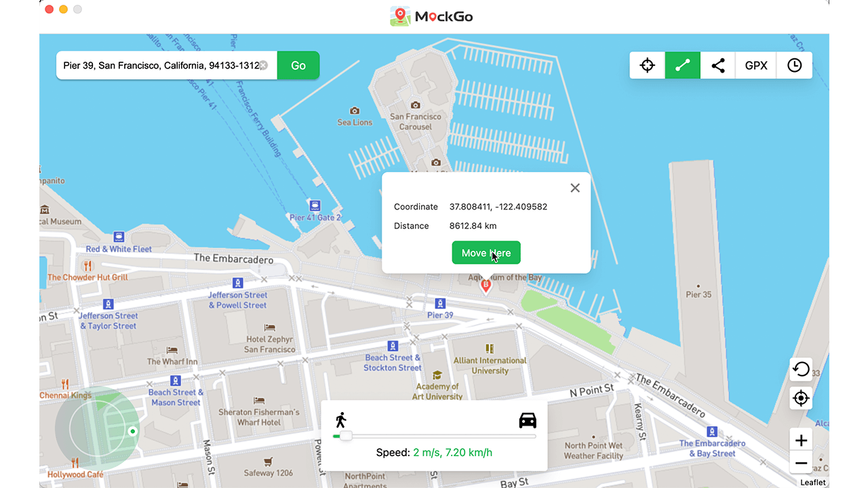Open the Leaflet attribution link

point(812,482)
